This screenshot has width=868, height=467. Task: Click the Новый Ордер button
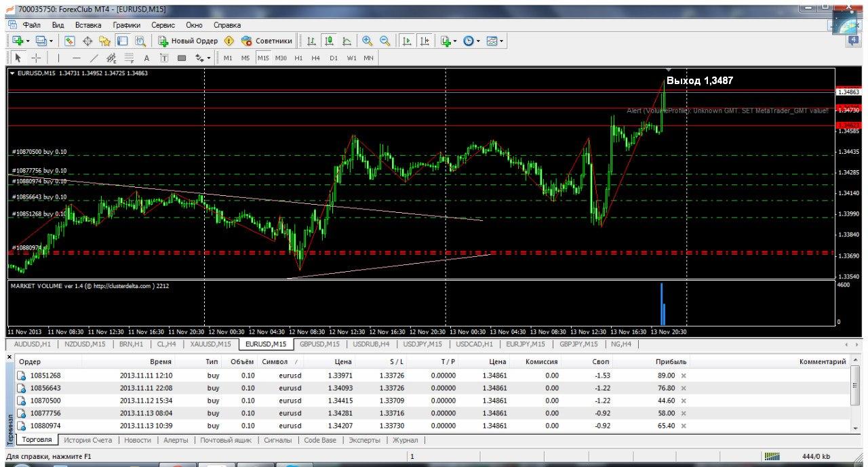point(188,41)
